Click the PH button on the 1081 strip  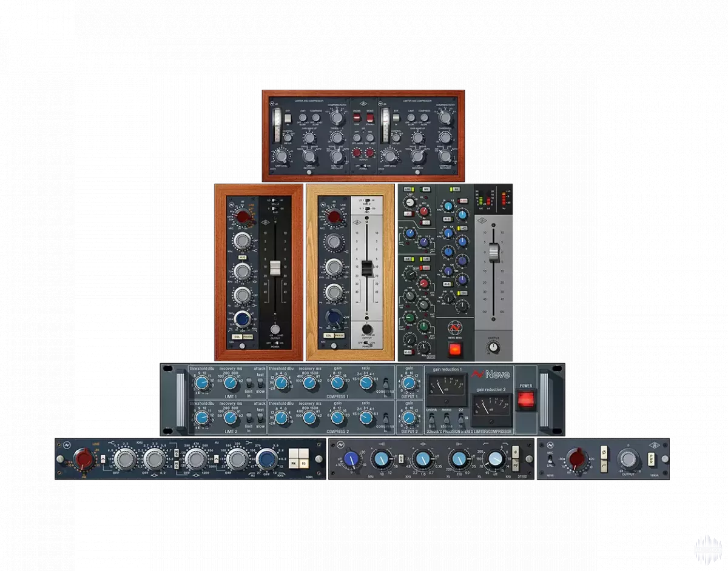click(293, 463)
